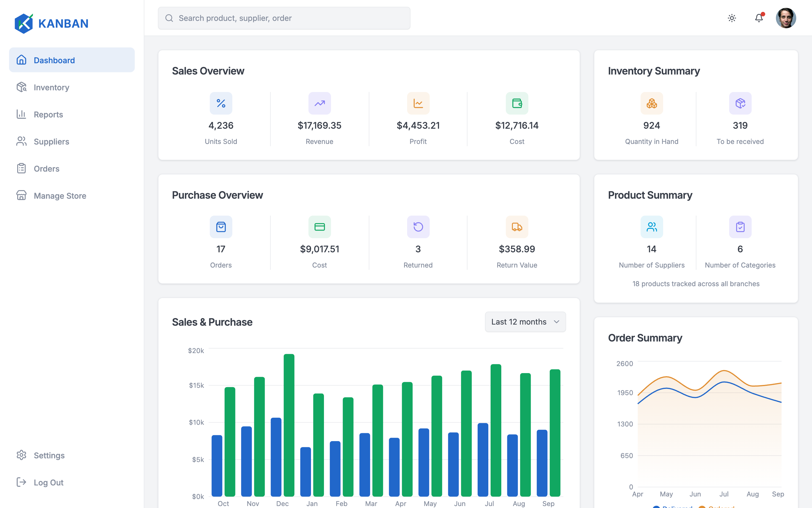Open notifications bell icon
812x508 pixels.
point(759,18)
